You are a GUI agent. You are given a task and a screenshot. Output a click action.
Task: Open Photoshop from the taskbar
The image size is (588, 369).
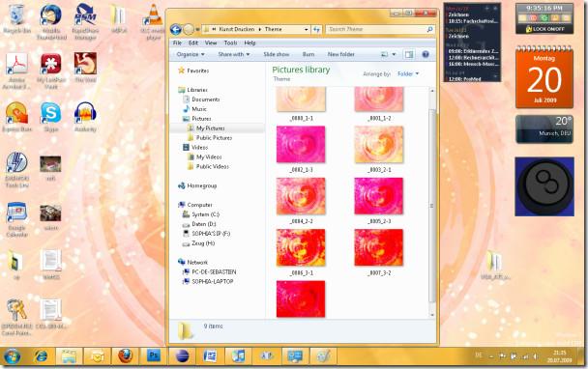(154, 355)
